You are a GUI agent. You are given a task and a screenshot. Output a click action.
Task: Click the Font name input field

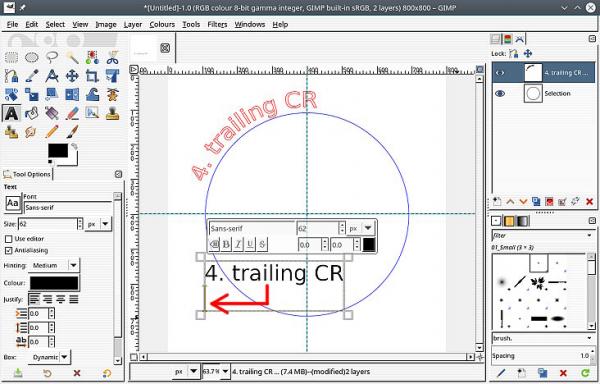[68, 208]
